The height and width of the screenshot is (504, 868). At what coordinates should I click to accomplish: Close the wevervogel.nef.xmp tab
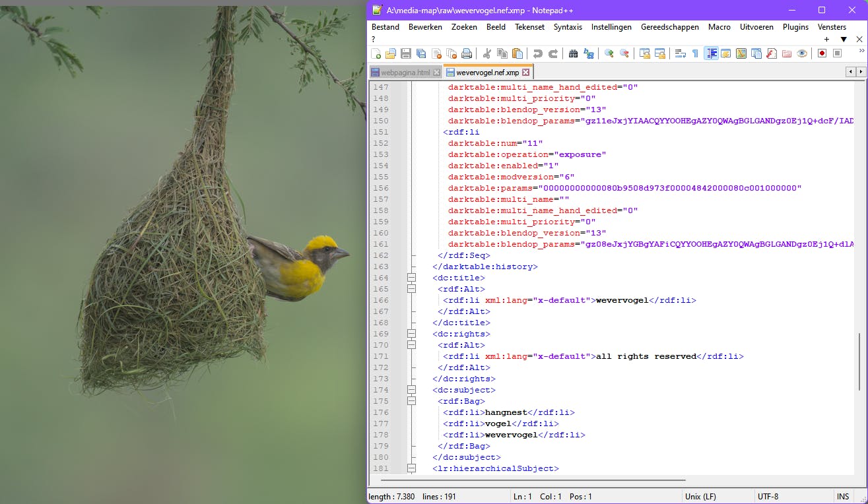[526, 73]
